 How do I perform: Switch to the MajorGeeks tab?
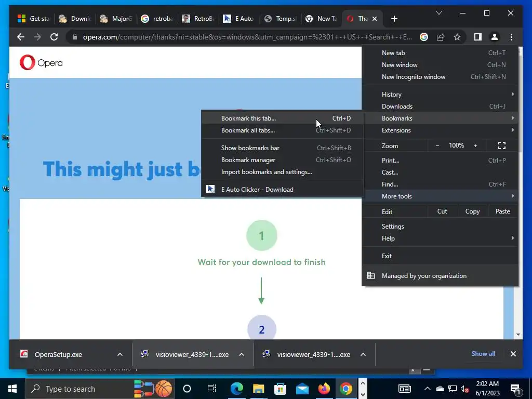click(x=116, y=19)
